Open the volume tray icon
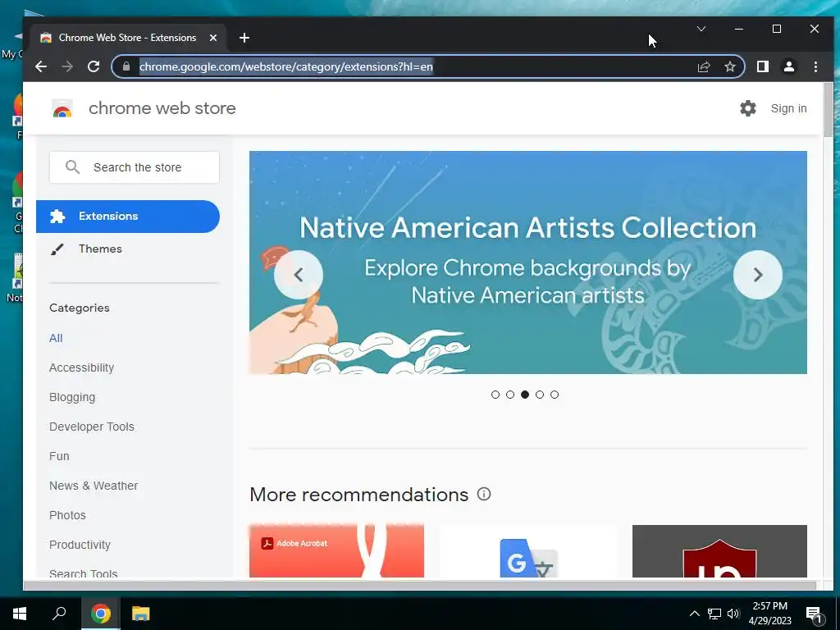 (x=733, y=614)
